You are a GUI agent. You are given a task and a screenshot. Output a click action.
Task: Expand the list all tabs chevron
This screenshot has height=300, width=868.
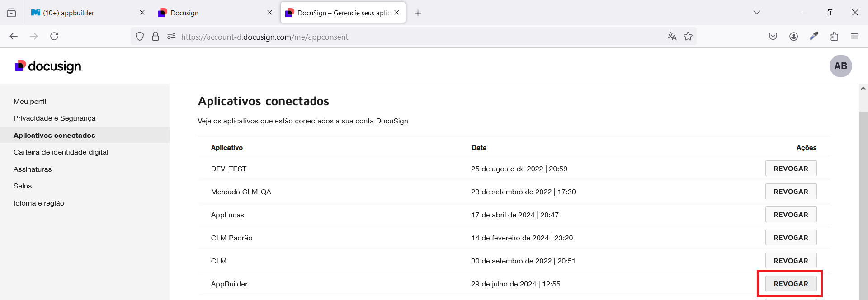[756, 13]
